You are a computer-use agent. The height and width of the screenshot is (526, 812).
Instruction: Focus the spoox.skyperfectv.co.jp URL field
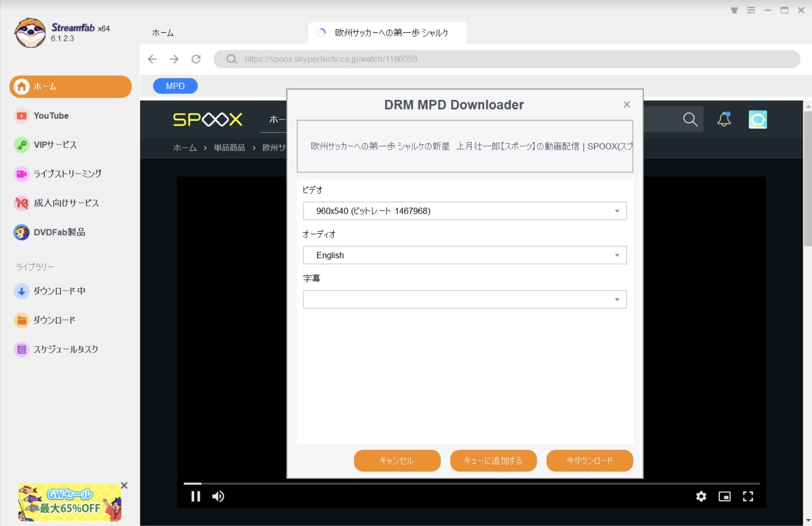coord(507,59)
